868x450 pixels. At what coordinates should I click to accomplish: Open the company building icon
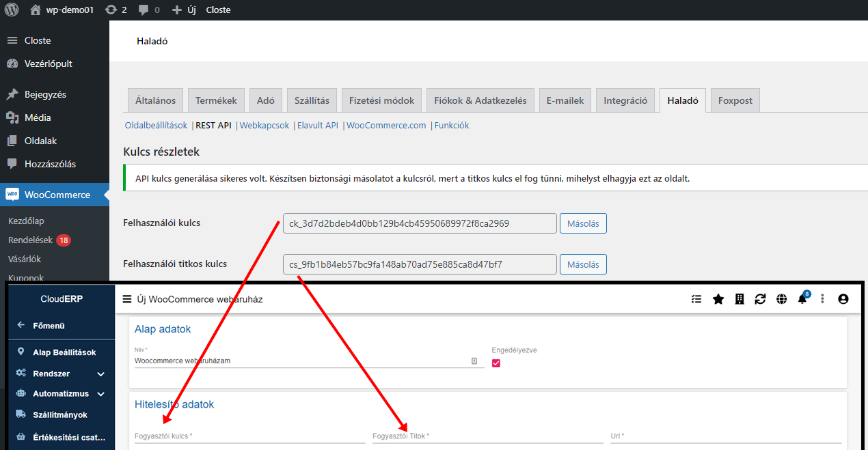[x=739, y=299]
